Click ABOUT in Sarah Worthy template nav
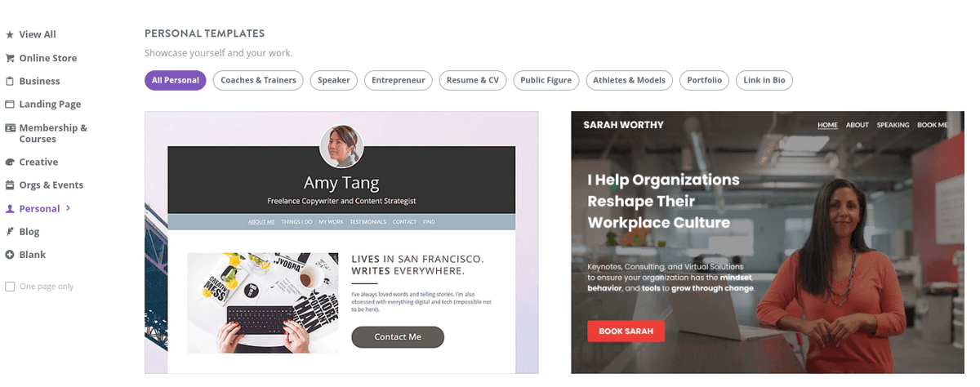Image resolution: width=980 pixels, height=387 pixels. click(x=857, y=125)
